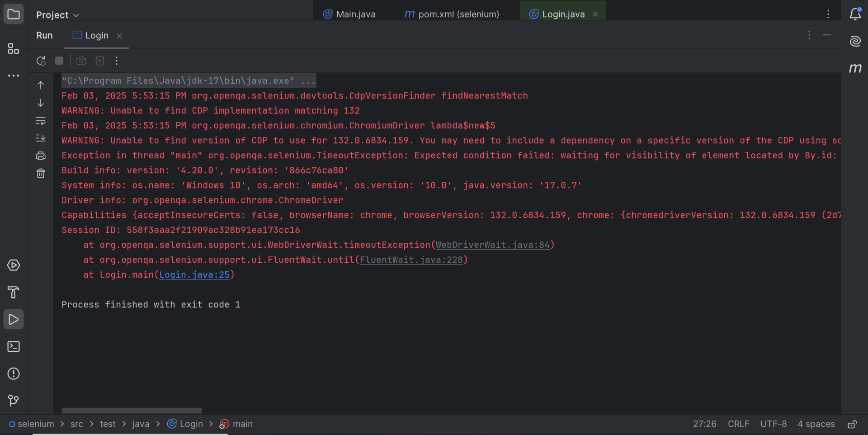Click selenium breadcrumb in navigation bar

click(x=32, y=424)
